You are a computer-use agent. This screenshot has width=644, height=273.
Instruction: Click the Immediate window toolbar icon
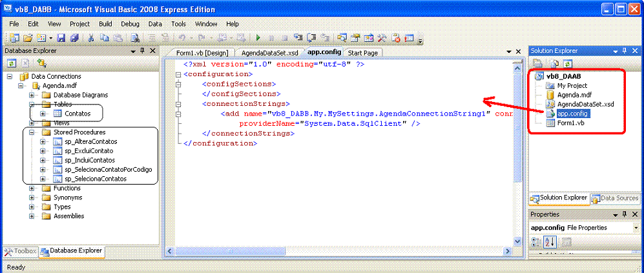coord(409,38)
